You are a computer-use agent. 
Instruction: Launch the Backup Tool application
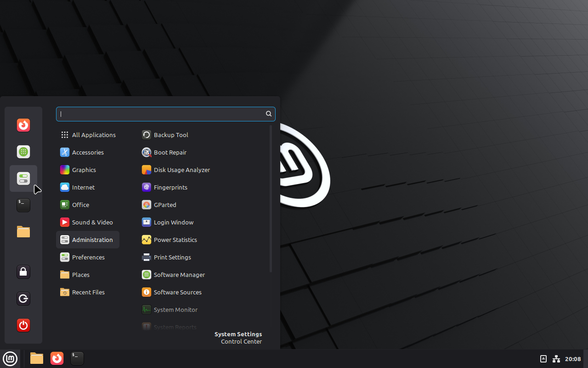pyautogui.click(x=170, y=135)
